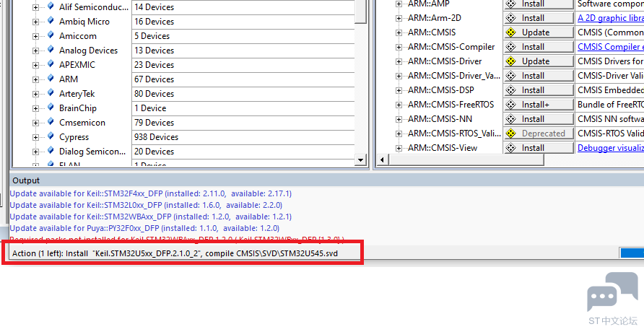This screenshot has height=332, width=644.
Task: Click the Alif Semiconductor vendor icon
Action: pyautogui.click(x=51, y=6)
